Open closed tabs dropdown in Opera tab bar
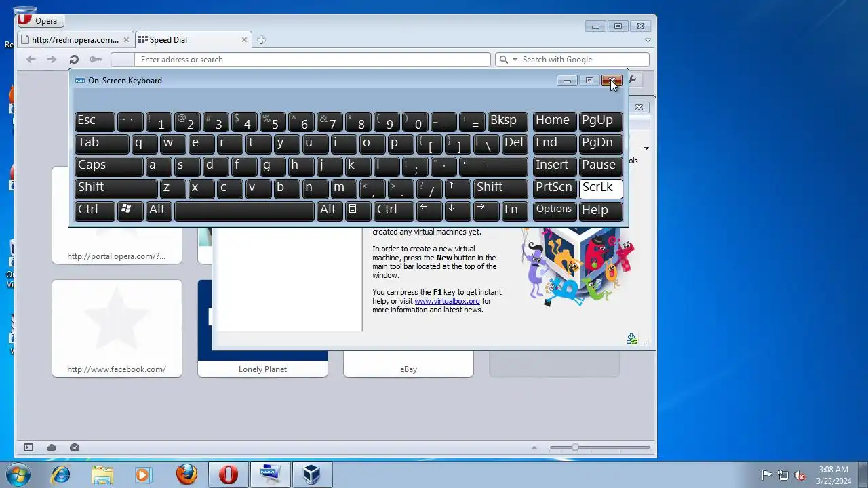The height and width of the screenshot is (488, 868). pos(647,40)
